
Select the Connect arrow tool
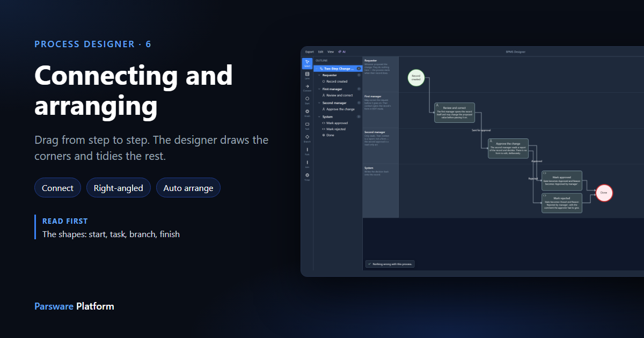[x=307, y=88]
